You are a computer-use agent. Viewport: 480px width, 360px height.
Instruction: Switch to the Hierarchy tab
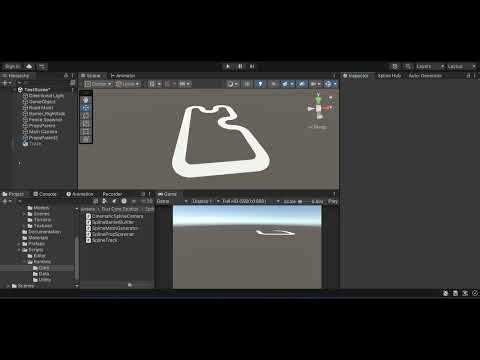click(x=16, y=76)
